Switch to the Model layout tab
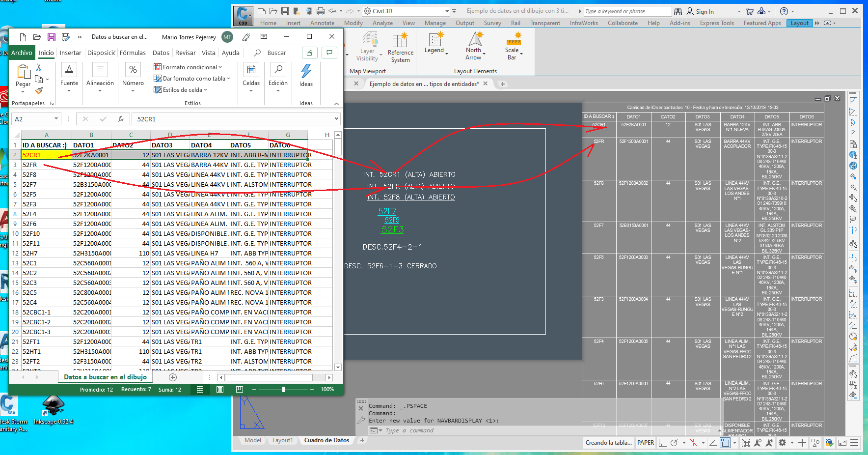The width and height of the screenshot is (868, 455). (x=253, y=440)
